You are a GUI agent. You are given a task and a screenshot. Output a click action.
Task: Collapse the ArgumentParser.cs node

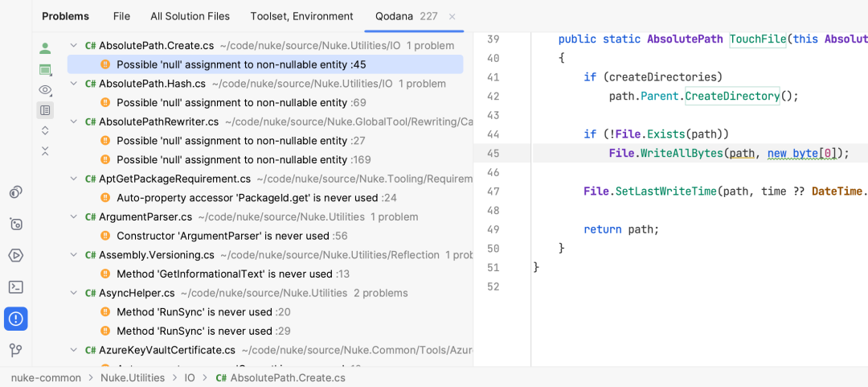[x=74, y=216]
